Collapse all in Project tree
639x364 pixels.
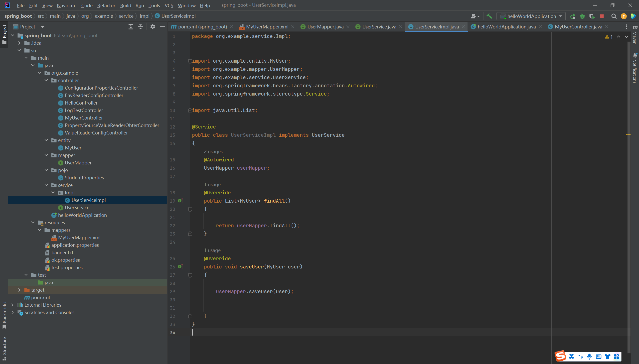(x=141, y=27)
